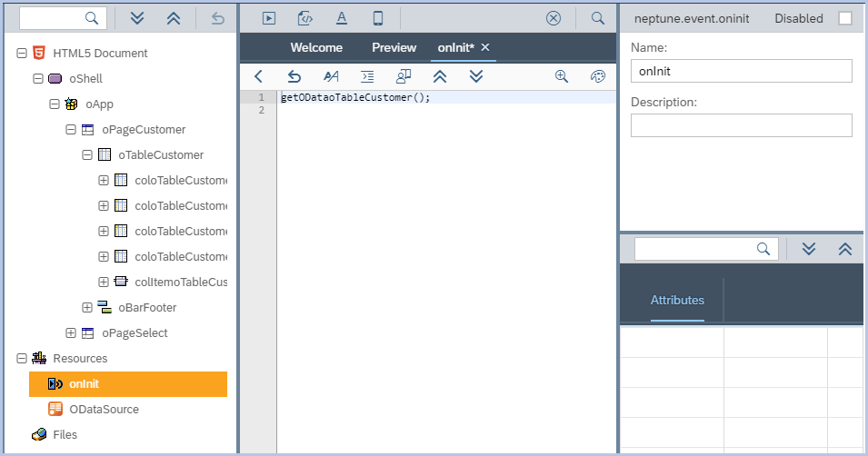Zoom in with the magnifier plus icon

click(x=562, y=76)
